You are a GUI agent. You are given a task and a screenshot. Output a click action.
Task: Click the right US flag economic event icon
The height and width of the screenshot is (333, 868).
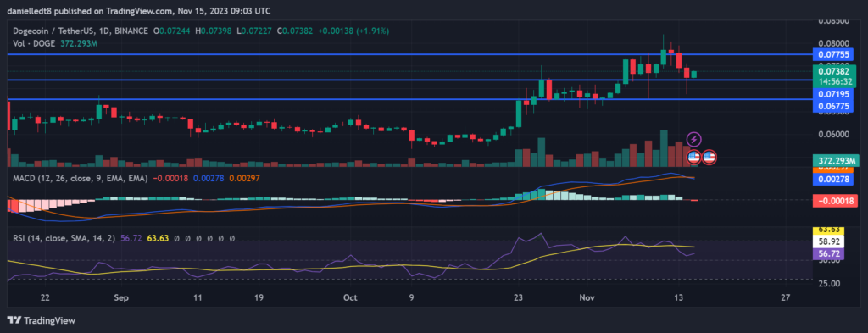709,157
